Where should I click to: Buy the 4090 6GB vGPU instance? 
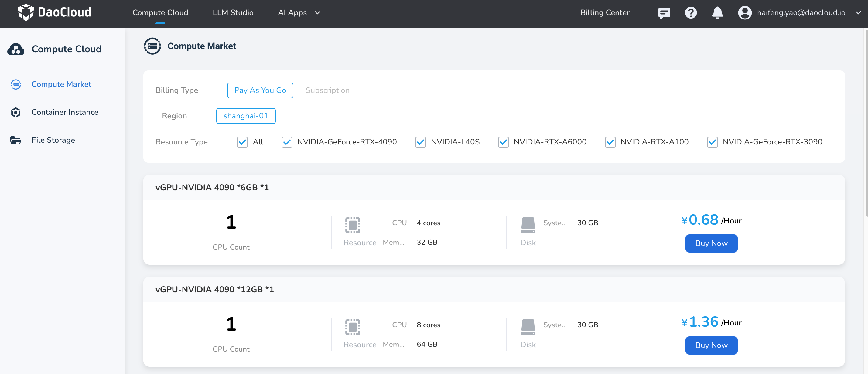[x=711, y=243]
